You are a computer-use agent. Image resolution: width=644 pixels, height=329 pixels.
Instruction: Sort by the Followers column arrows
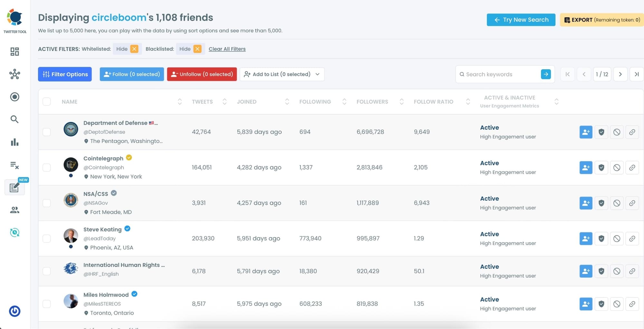coord(402,102)
